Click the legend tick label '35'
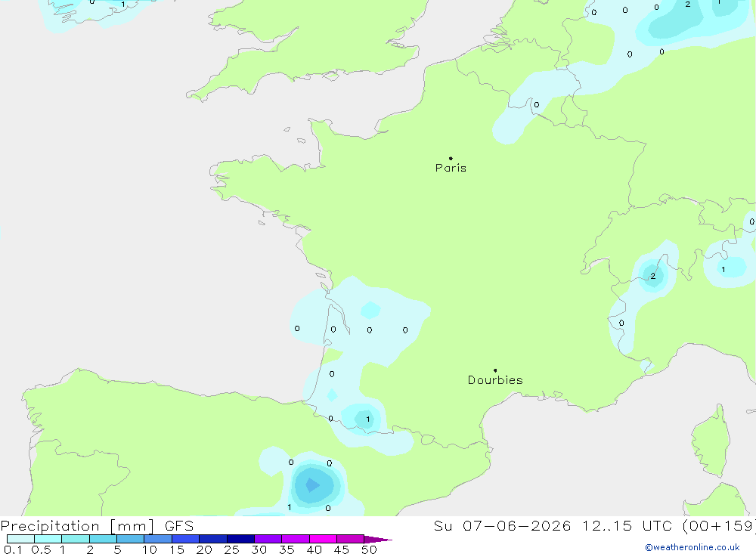The width and height of the screenshot is (756, 554). (x=287, y=549)
